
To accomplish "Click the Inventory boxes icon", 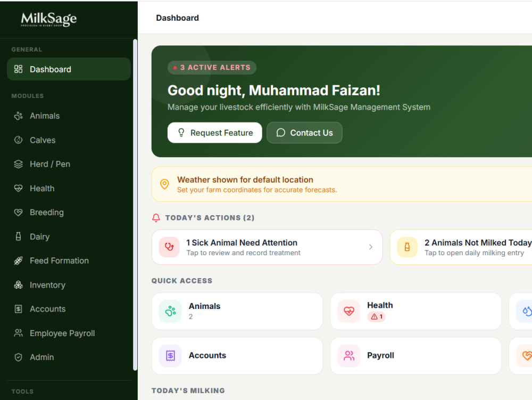I will pyautogui.click(x=18, y=285).
